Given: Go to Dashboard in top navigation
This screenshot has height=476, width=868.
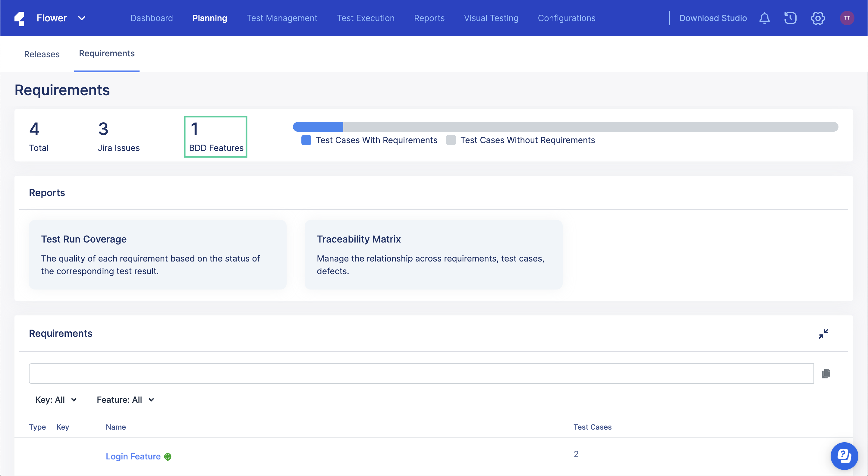Looking at the screenshot, I should point(152,18).
